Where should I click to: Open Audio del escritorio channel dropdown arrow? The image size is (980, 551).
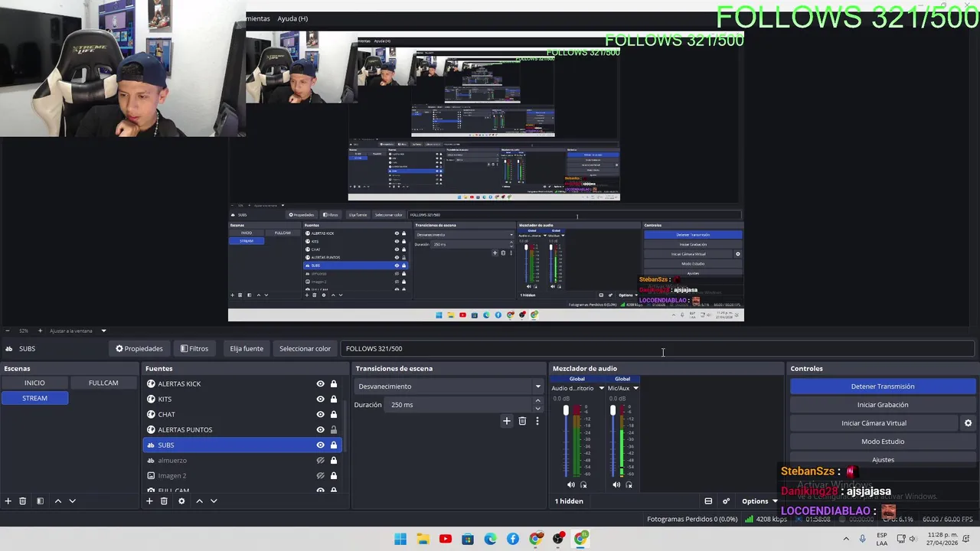click(601, 388)
